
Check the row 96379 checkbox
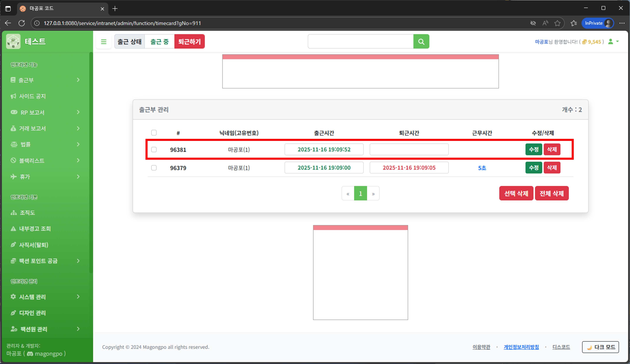click(154, 168)
